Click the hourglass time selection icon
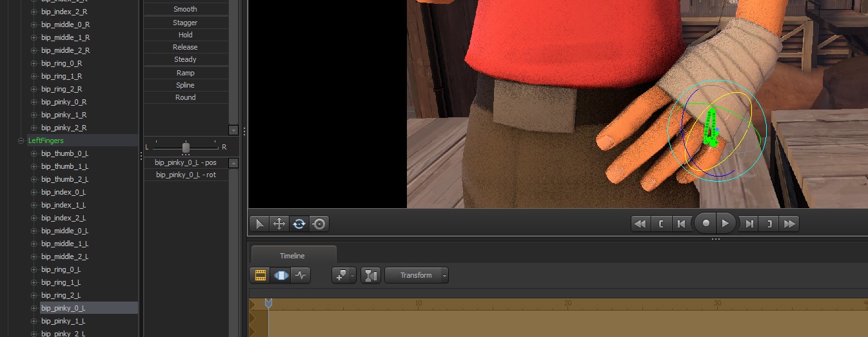This screenshot has width=868, height=337. pos(370,275)
